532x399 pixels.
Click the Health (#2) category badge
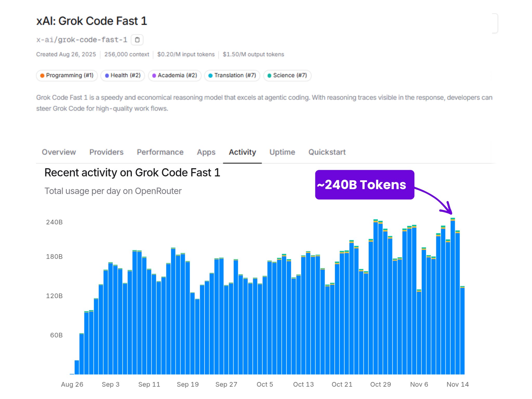123,76
